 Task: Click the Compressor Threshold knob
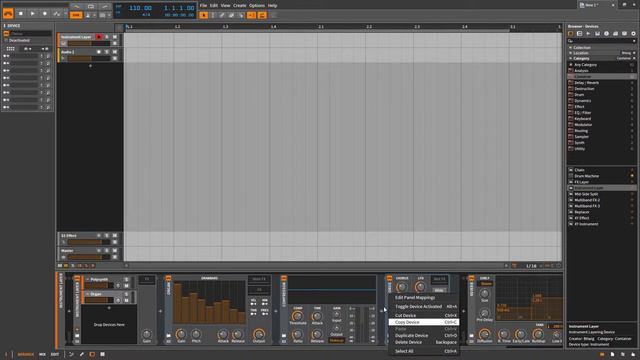[298, 316]
